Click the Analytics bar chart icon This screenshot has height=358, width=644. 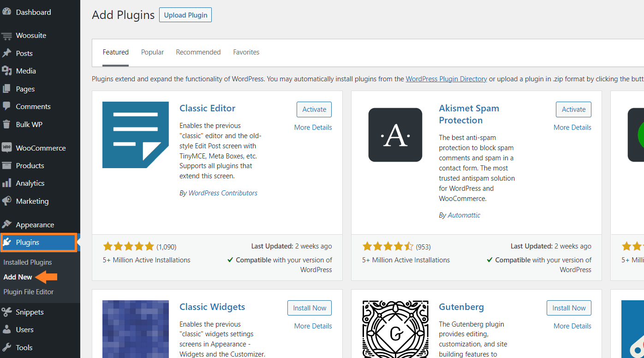[x=6, y=183]
